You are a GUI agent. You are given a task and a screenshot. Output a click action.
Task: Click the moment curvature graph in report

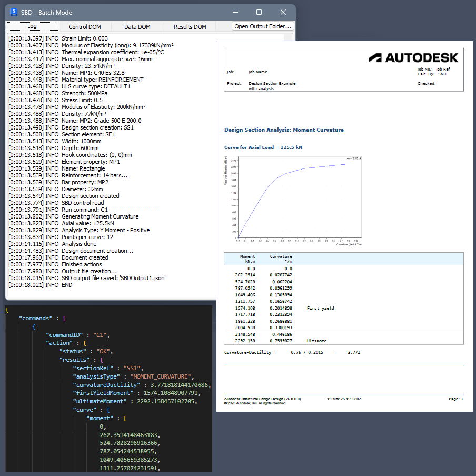[293, 201]
